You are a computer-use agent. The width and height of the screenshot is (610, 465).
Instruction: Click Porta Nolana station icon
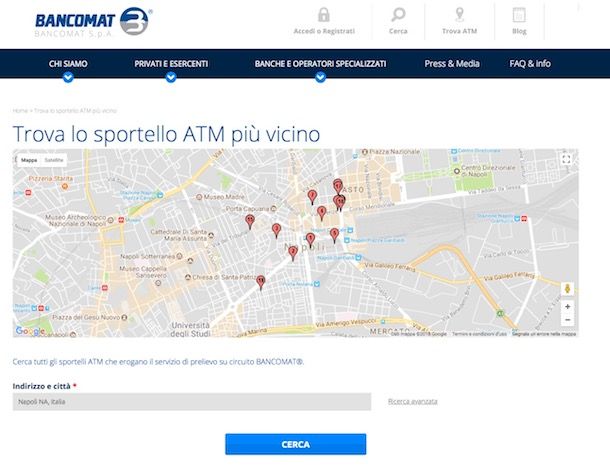tap(317, 284)
